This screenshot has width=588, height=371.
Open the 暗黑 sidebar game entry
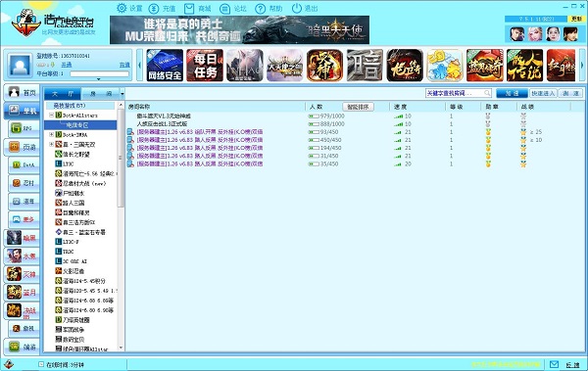click(x=22, y=238)
